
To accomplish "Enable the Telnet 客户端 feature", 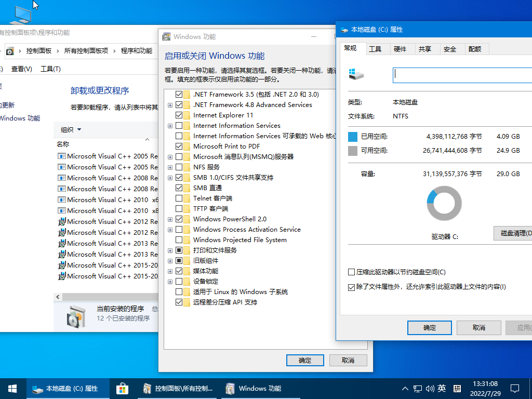I will coord(179,198).
